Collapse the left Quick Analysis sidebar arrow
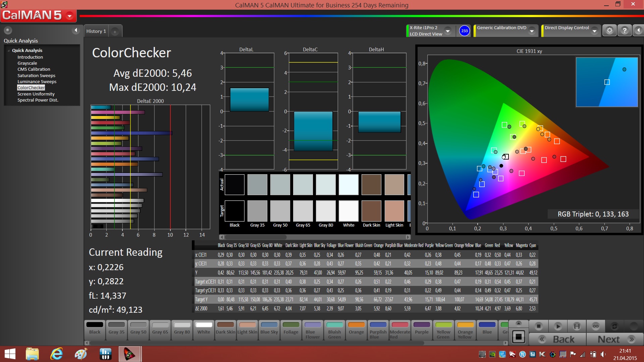Screen dimensions: 644x362 76,31
